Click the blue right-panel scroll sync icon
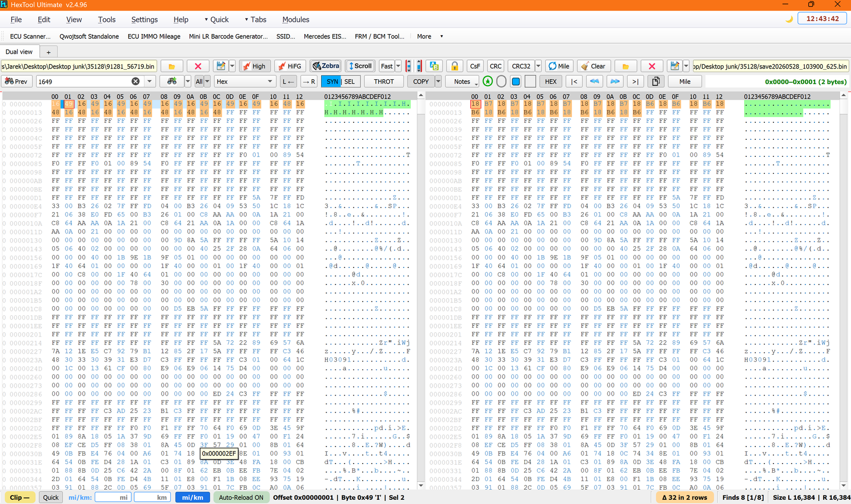The height and width of the screenshot is (504, 851). click(x=419, y=66)
